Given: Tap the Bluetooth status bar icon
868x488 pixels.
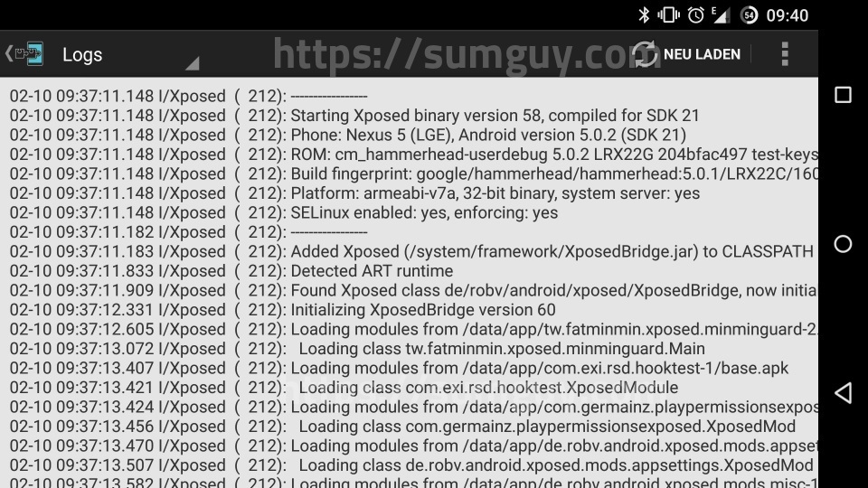Looking at the screenshot, I should pos(643,15).
